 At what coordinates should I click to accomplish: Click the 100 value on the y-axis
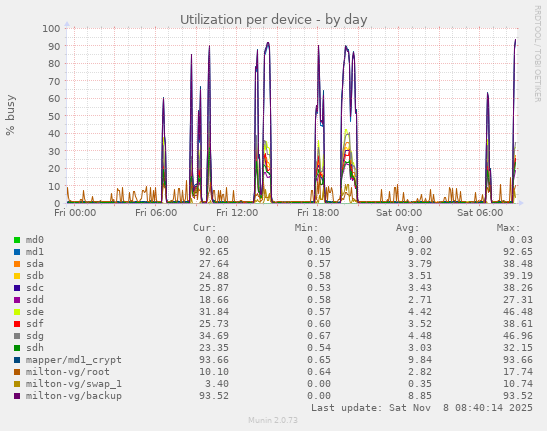[51, 28]
